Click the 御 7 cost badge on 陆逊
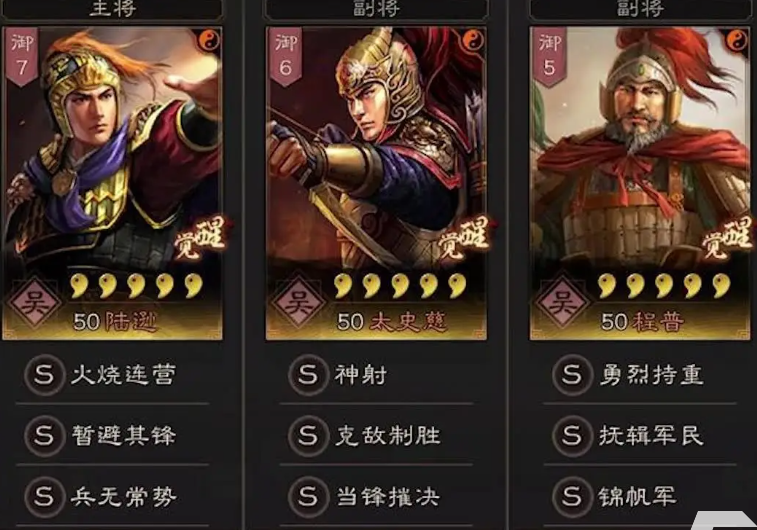The height and width of the screenshot is (530, 757). pyautogui.click(x=22, y=56)
